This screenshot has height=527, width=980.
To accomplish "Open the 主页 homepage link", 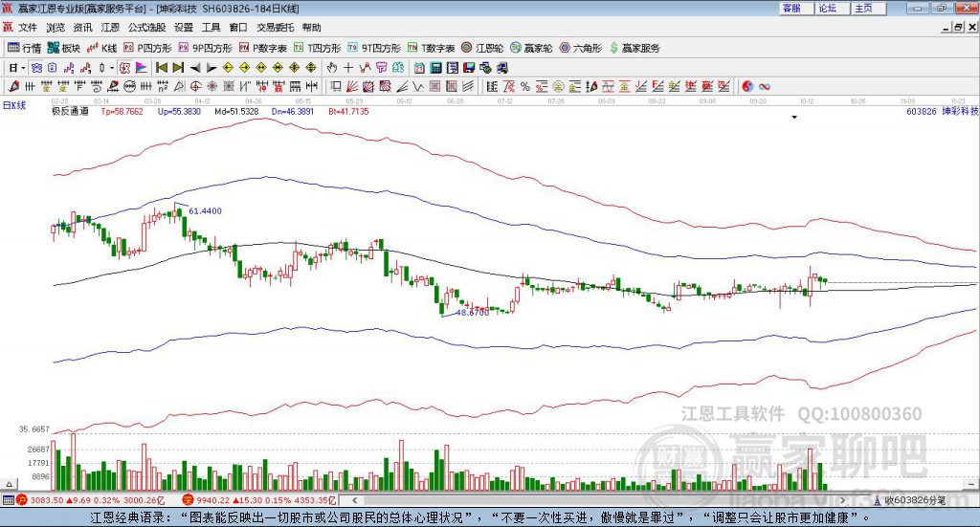I will (x=863, y=8).
